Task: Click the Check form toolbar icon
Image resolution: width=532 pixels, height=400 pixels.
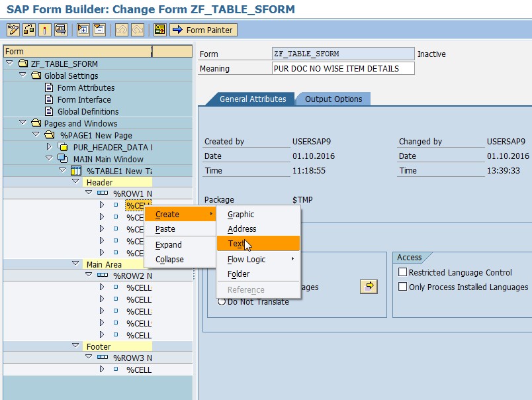Action: pos(29,30)
